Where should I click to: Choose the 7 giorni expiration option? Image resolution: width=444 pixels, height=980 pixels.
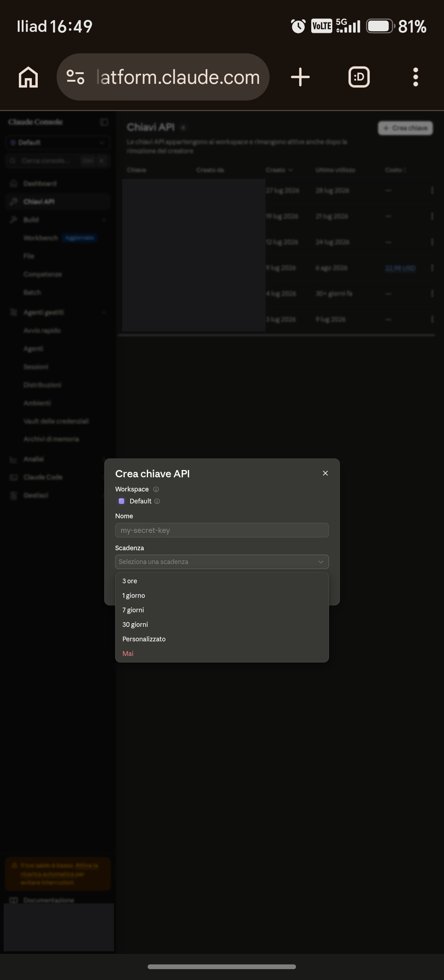tap(222, 610)
